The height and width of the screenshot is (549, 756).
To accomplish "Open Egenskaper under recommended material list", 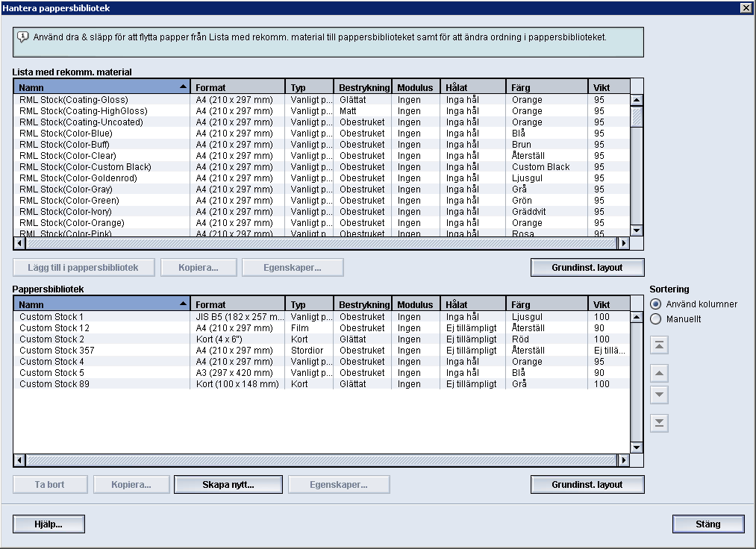I will (x=293, y=268).
